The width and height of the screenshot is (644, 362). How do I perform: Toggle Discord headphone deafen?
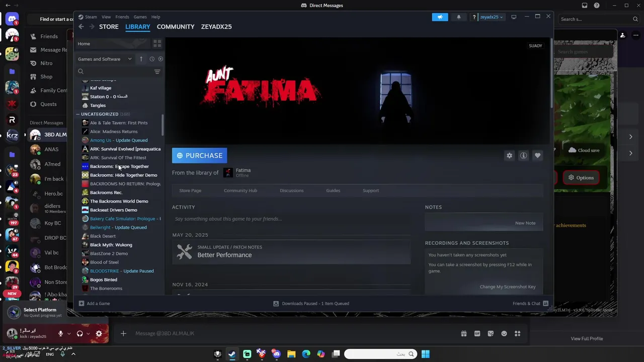coord(79,333)
